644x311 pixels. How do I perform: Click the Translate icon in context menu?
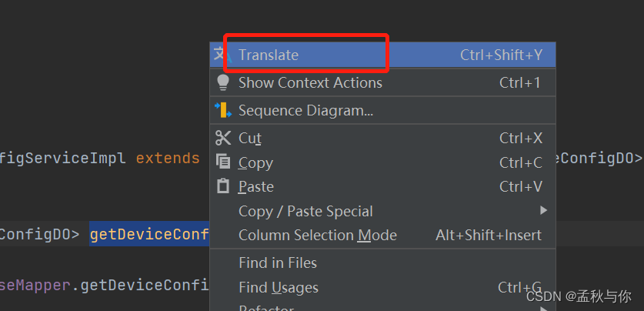[222, 55]
